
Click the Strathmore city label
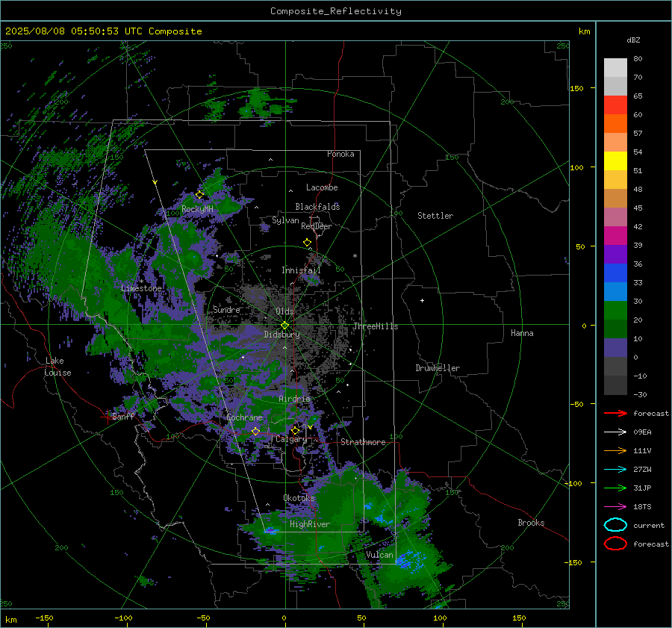[363, 442]
